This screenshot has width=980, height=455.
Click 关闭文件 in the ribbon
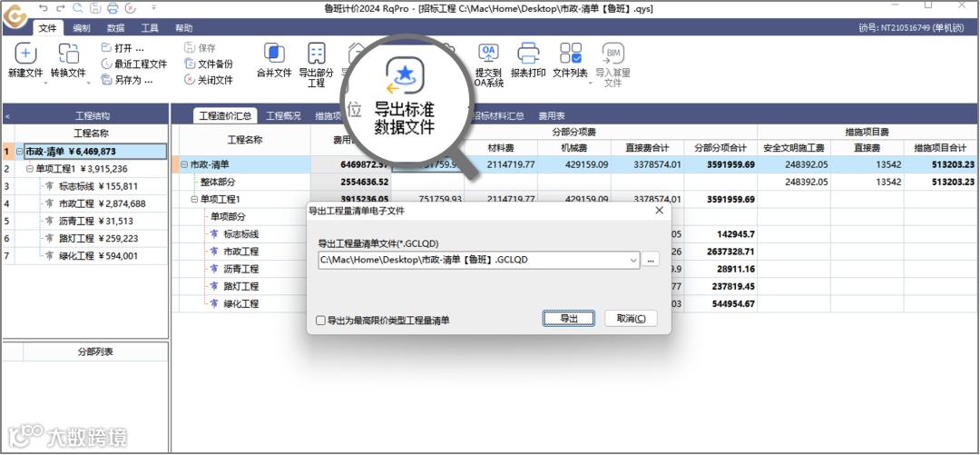(x=209, y=80)
